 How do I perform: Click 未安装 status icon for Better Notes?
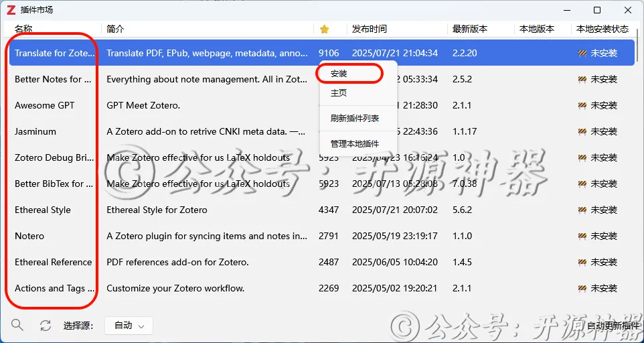582,79
